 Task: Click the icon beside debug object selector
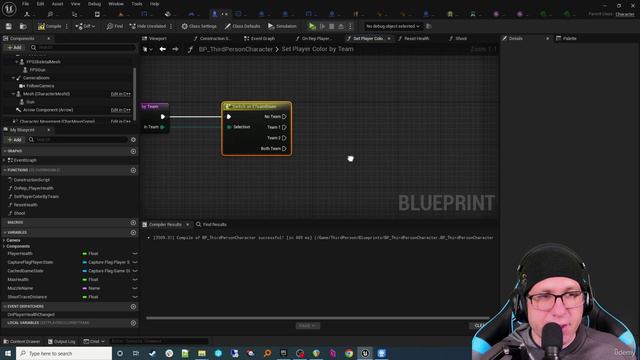429,26
